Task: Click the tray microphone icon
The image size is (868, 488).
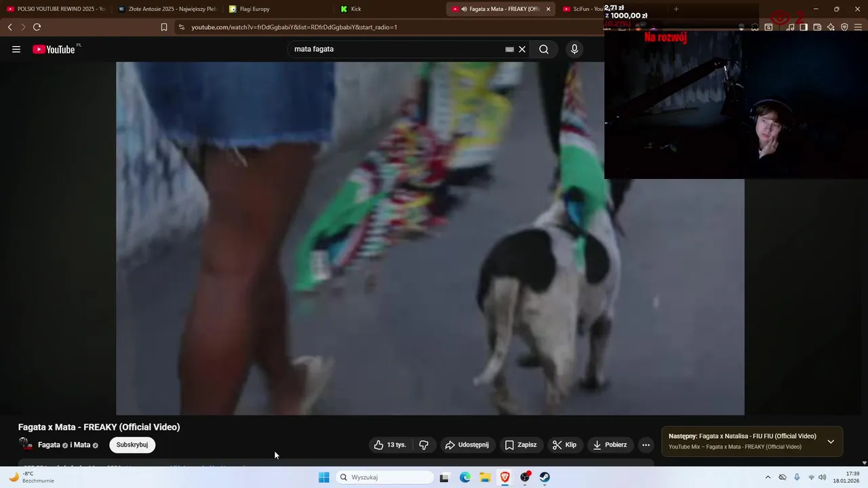Action: click(x=797, y=477)
